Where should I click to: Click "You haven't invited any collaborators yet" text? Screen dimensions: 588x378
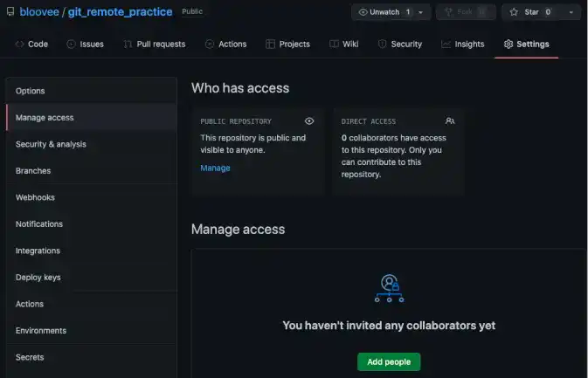point(389,325)
